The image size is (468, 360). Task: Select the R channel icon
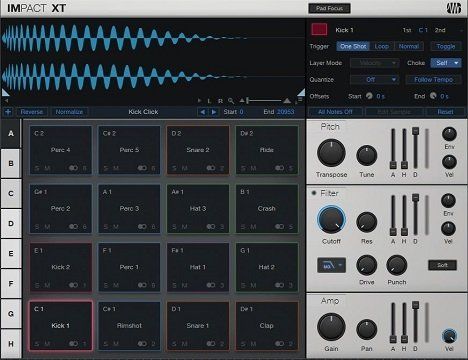(220, 101)
